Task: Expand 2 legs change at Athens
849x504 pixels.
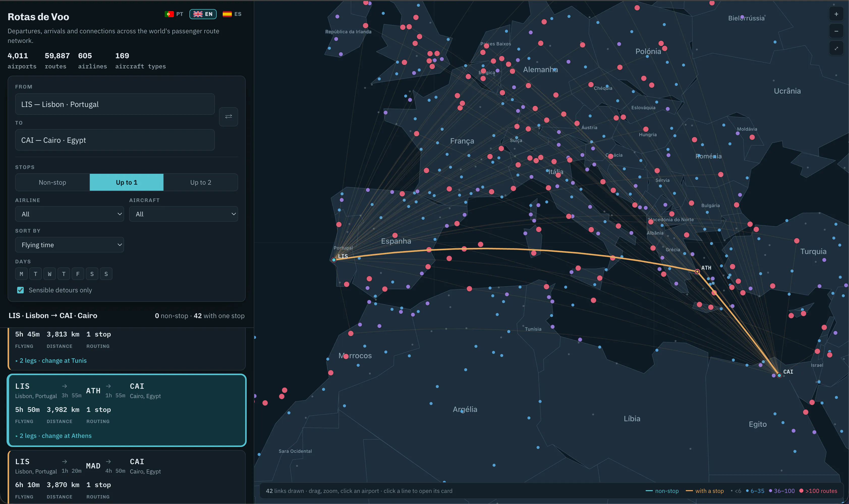Action: pos(53,436)
